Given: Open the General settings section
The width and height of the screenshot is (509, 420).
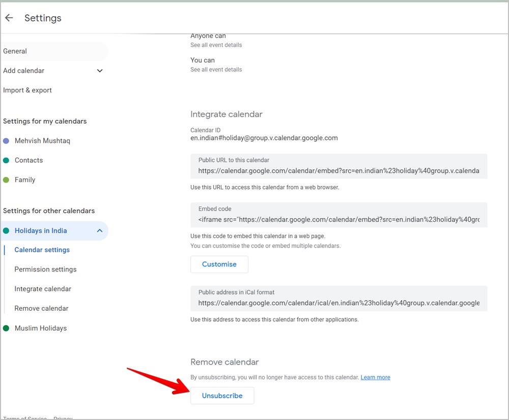Looking at the screenshot, I should (54, 51).
